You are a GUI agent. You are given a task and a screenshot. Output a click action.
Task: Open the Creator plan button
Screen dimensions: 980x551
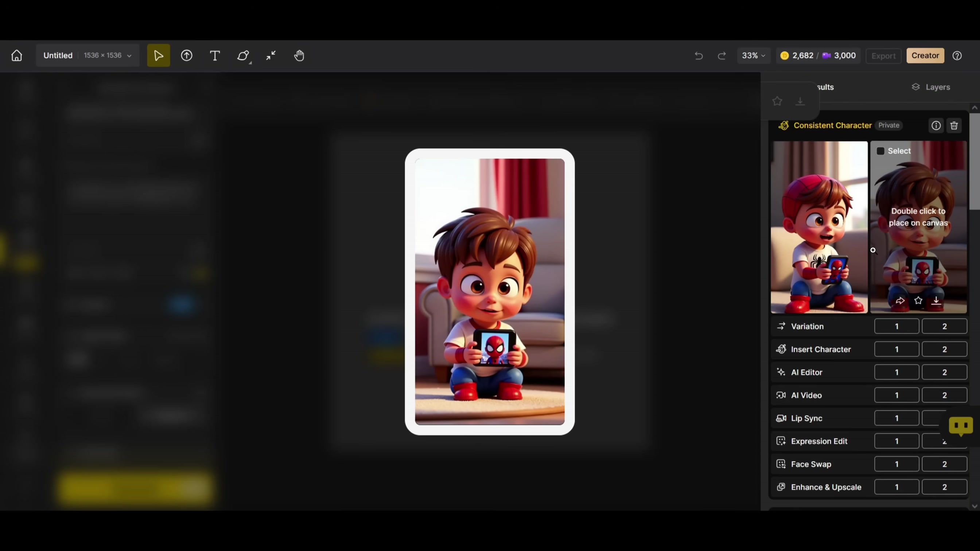pyautogui.click(x=925, y=55)
